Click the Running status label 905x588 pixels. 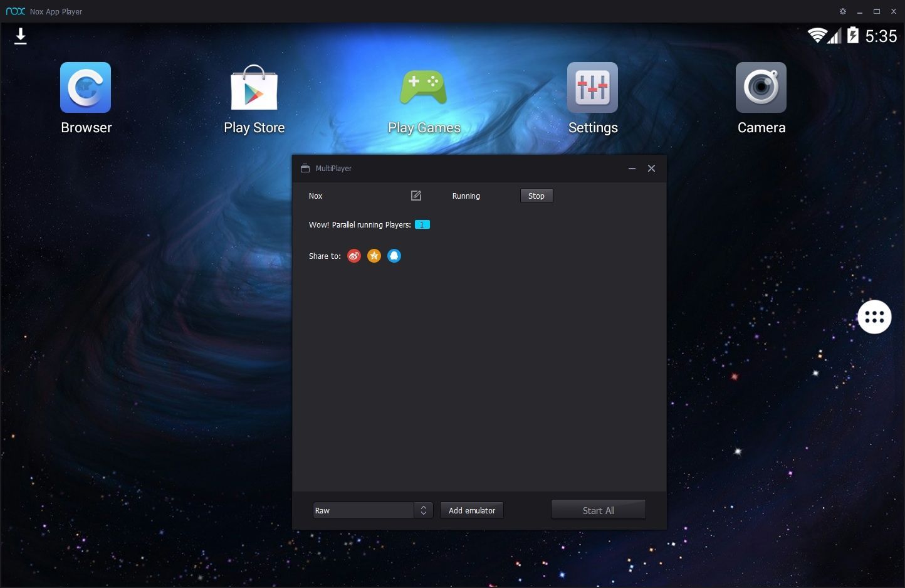tap(466, 196)
